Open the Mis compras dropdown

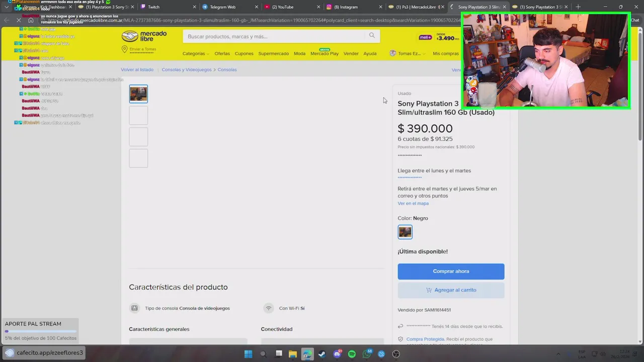(x=447, y=53)
